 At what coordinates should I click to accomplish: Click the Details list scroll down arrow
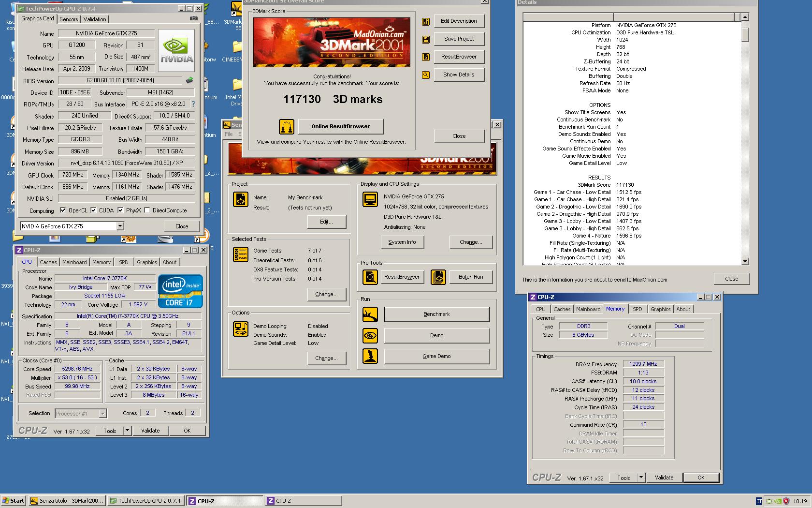point(745,262)
